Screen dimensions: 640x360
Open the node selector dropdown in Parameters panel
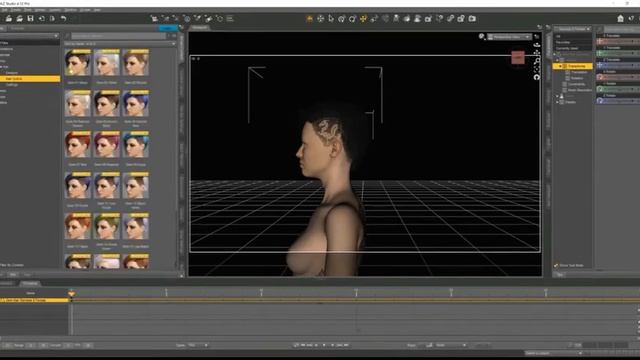click(x=573, y=29)
